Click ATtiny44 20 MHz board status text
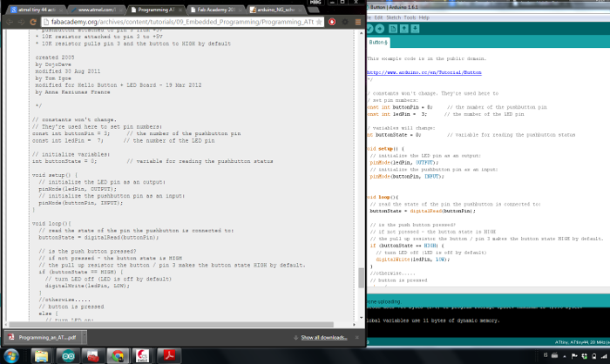Image resolution: width=610 pixels, height=364 pixels. tap(582, 342)
